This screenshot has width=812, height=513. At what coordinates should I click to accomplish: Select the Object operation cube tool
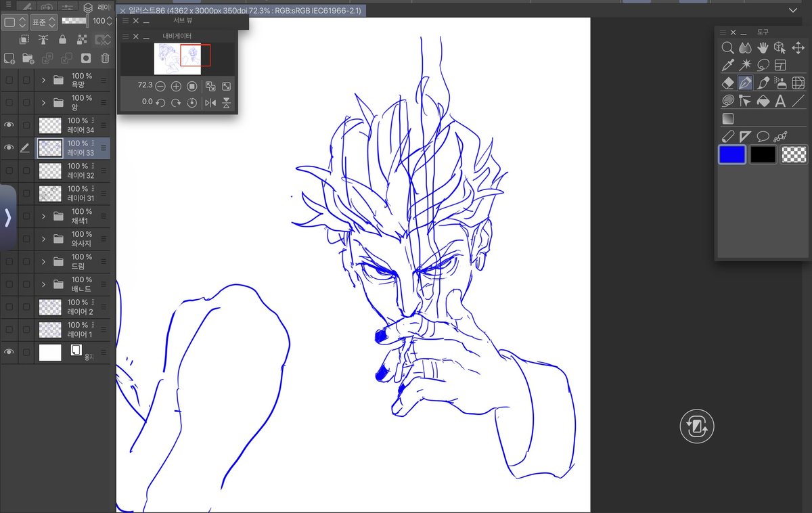coord(780,48)
